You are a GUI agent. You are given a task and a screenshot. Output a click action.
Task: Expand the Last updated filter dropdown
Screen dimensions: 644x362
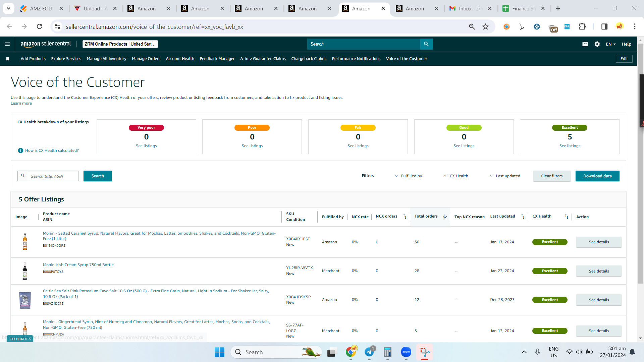pyautogui.click(x=505, y=176)
